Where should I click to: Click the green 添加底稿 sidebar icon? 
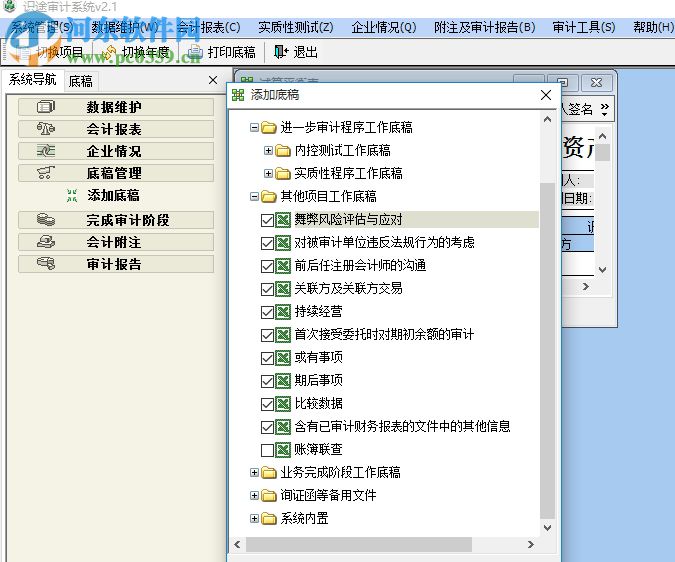click(72, 195)
